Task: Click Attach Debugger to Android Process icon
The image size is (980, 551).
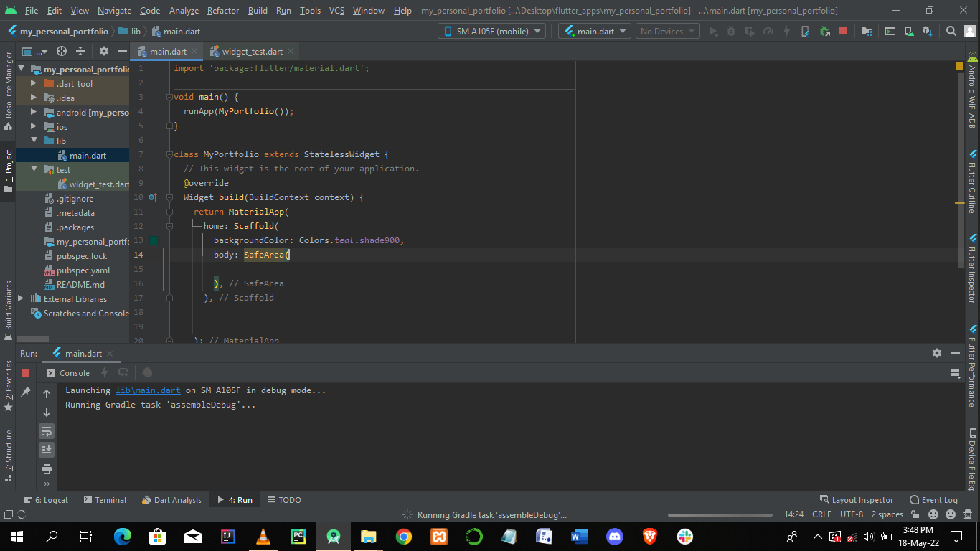Action: click(x=824, y=32)
